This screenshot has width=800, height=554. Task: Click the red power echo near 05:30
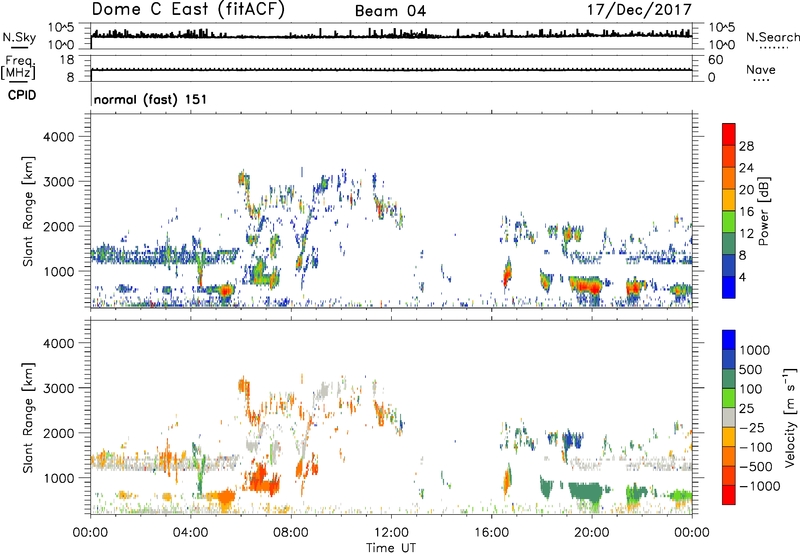pyautogui.click(x=225, y=291)
